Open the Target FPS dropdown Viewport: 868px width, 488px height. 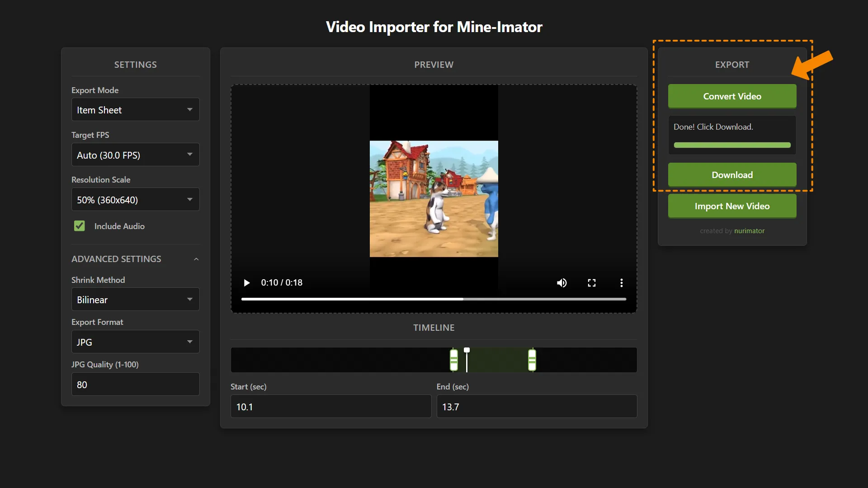point(135,155)
